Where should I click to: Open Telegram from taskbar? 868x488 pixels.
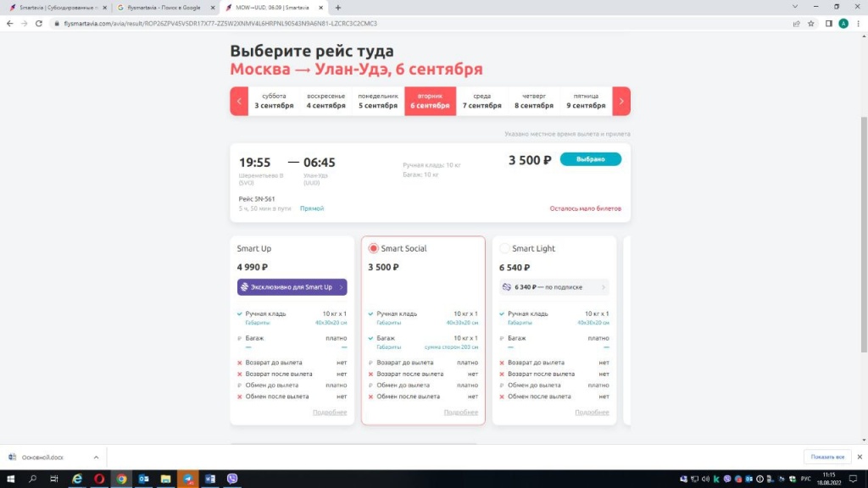coord(188,479)
